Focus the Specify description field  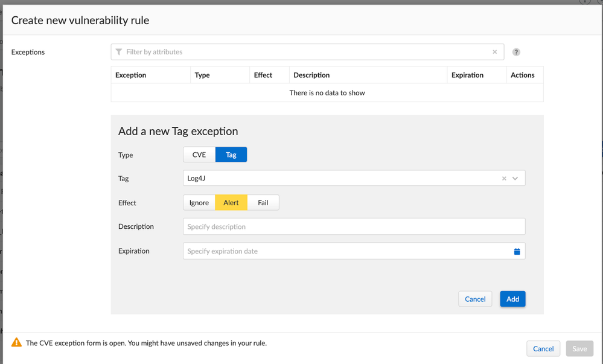click(x=354, y=227)
